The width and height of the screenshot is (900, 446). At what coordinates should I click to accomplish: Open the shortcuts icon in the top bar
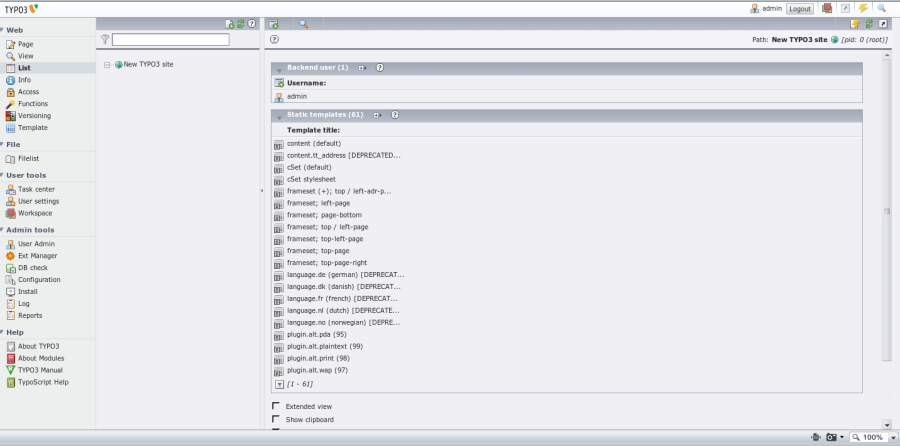click(x=845, y=8)
